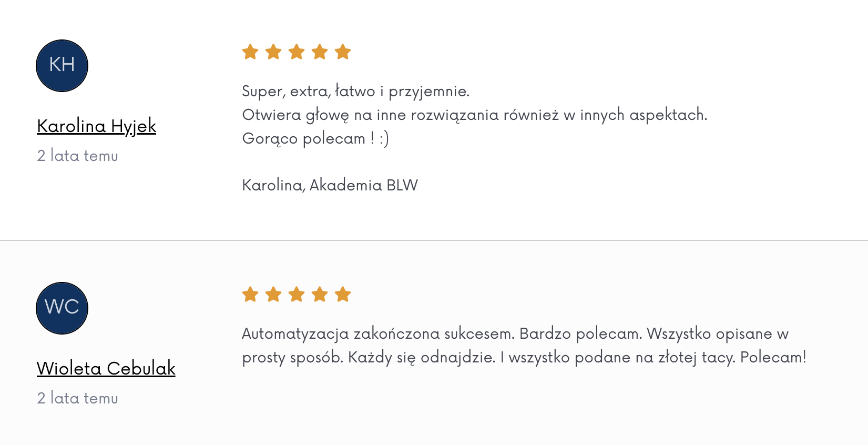Click third star in Wioleta Cebulak's rating
This screenshot has height=445, width=868.
pos(297,295)
